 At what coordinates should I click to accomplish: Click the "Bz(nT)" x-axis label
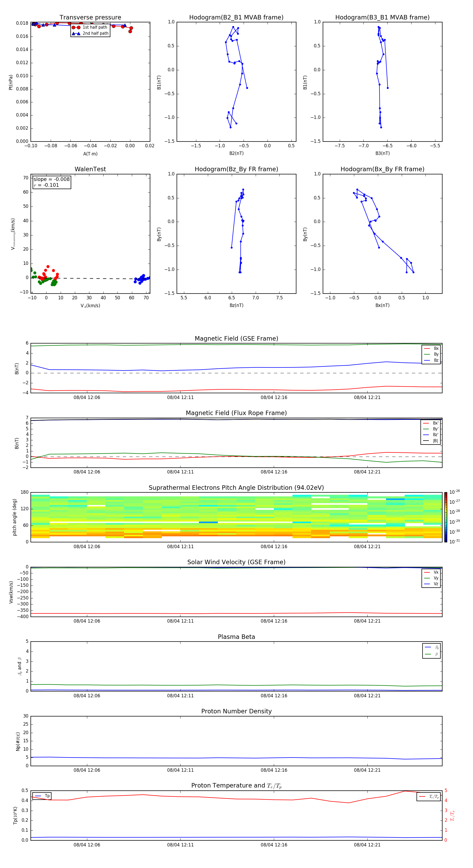coord(236,305)
